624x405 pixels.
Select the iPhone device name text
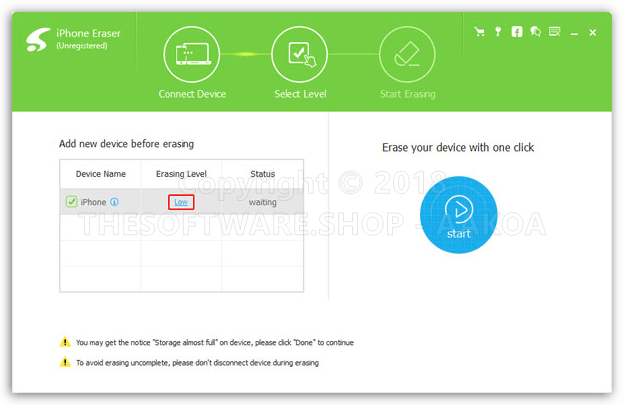(x=93, y=202)
